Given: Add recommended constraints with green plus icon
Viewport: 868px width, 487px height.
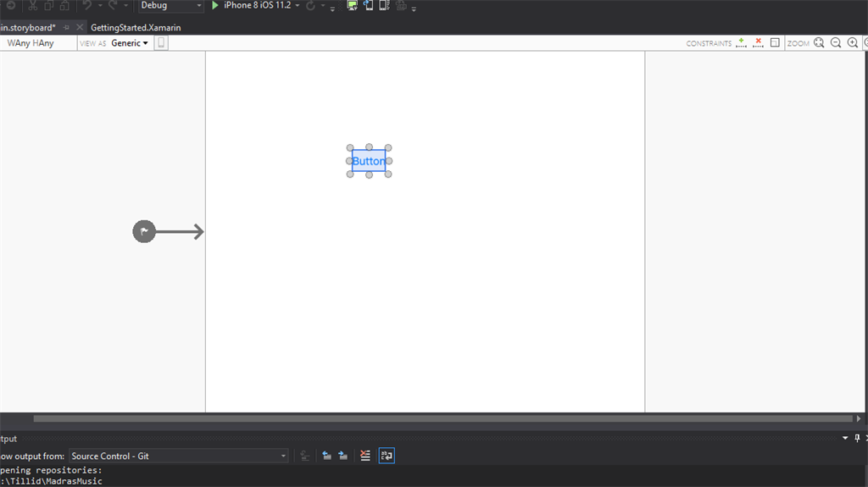Looking at the screenshot, I should (x=741, y=43).
